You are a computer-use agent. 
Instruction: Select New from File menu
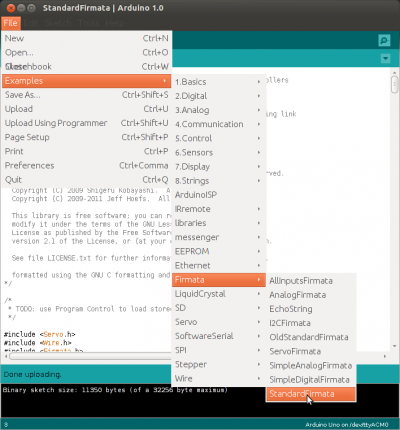87,38
